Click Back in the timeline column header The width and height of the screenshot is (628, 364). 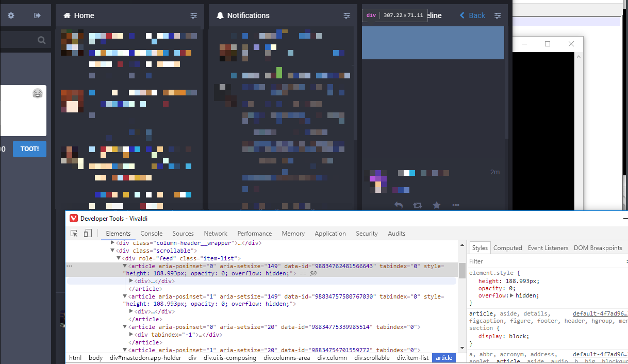coord(472,15)
